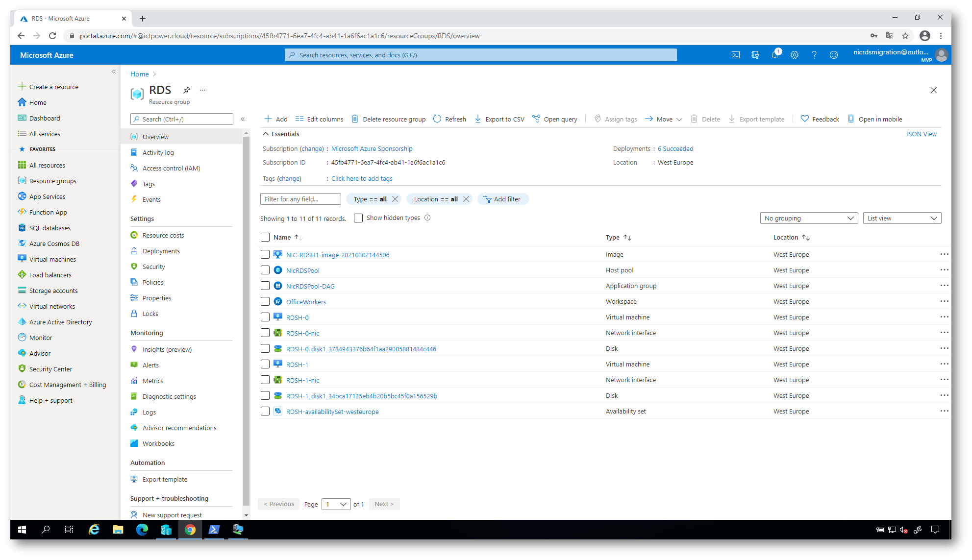Viewport: 972px width, 560px height.
Task: Focus the Search (Ctrl+/) menu box
Action: (x=182, y=119)
